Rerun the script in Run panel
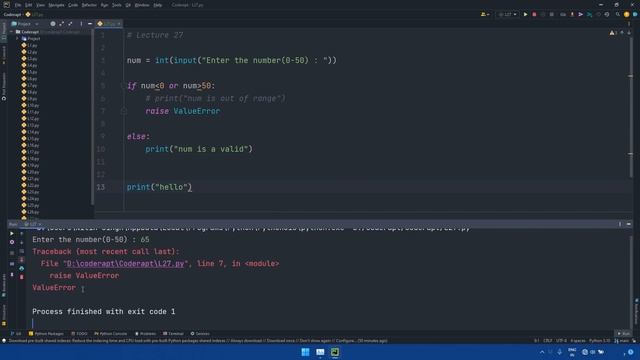This screenshot has height=360, width=640. tap(12, 233)
